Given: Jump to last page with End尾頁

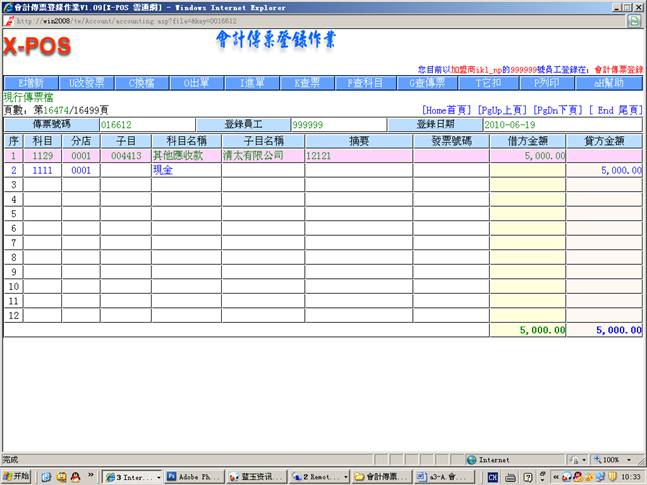Looking at the screenshot, I should pyautogui.click(x=615, y=109).
